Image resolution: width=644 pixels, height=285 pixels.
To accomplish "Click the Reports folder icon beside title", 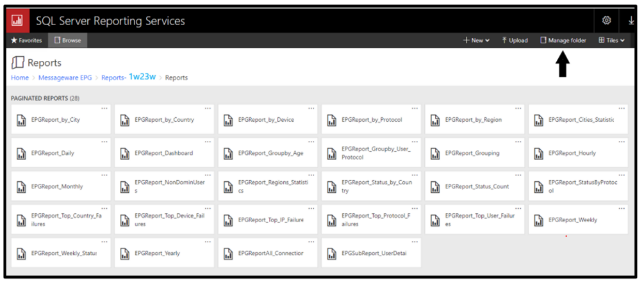I will point(18,63).
